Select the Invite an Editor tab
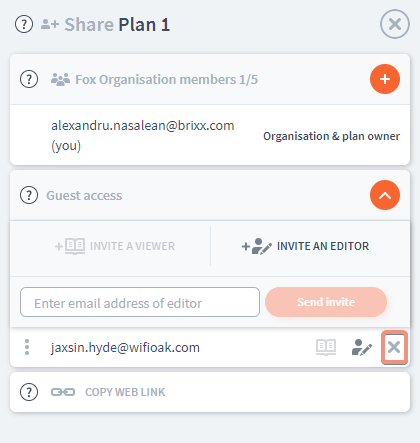The height and width of the screenshot is (443, 420). coord(305,246)
